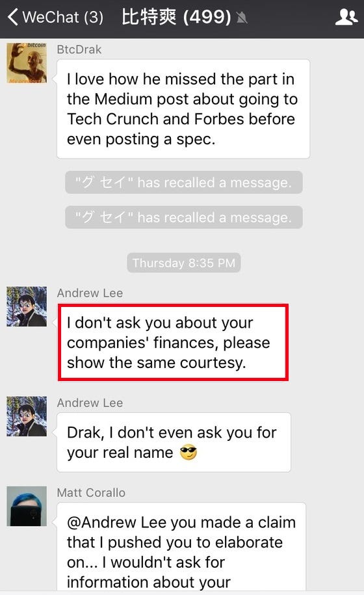The image size is (364, 595).
Task: Tap Matt Corallo sender name
Action: 91,493
